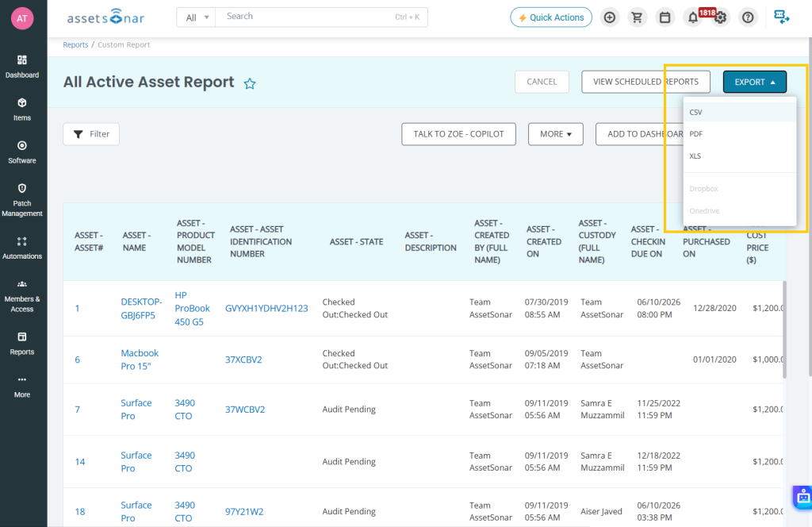Open asset number 7 link
This screenshot has height=527, width=812.
[77, 410]
